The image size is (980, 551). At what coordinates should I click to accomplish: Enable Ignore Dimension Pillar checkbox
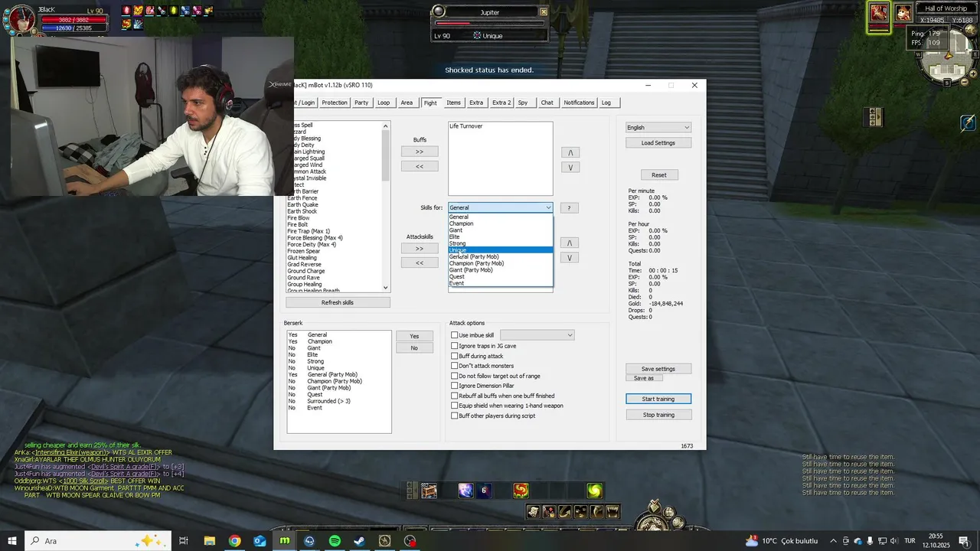455,386
